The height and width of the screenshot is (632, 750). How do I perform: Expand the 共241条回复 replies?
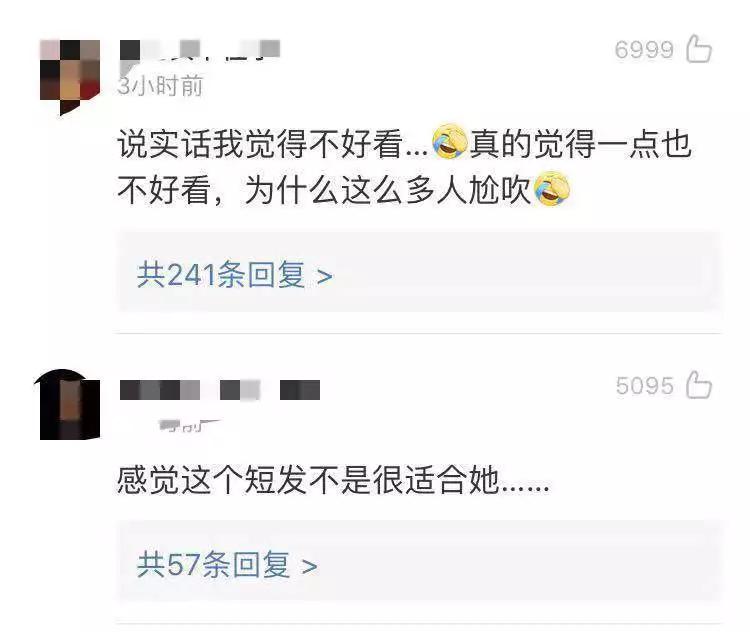235,275
